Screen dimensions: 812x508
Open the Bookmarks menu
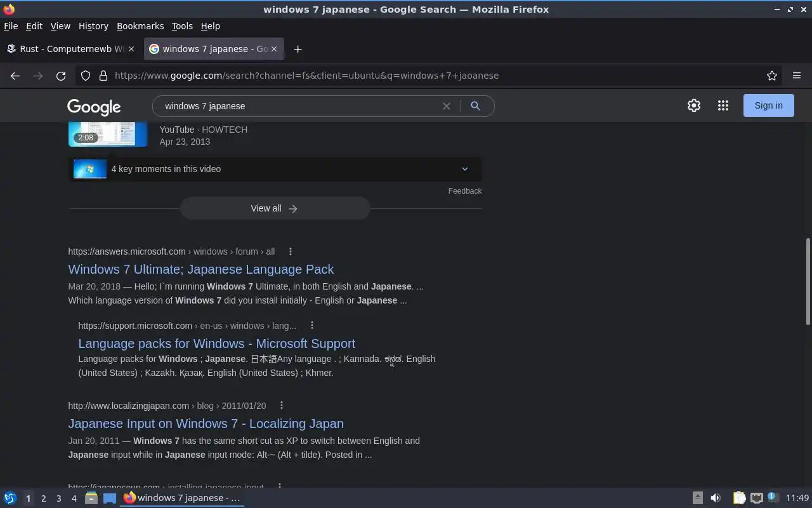coord(140,26)
